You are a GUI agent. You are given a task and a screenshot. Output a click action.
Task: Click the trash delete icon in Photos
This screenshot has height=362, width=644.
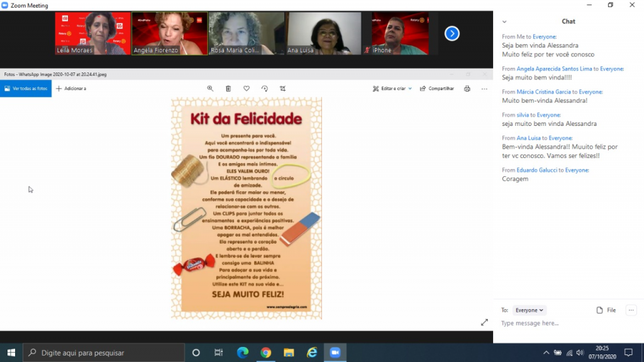228,89
